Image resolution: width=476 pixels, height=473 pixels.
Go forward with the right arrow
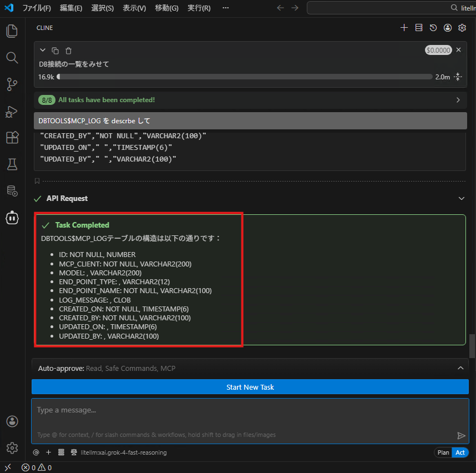[x=295, y=8]
